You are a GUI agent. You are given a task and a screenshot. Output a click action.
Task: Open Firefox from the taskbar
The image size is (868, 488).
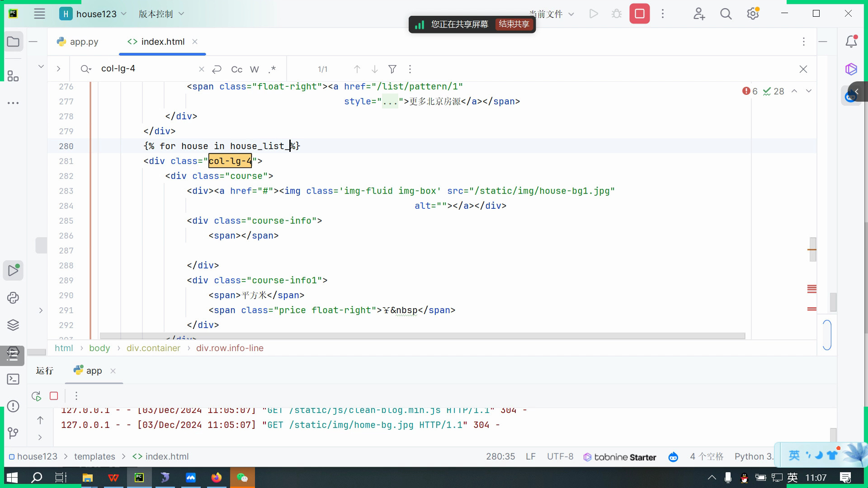[217, 478]
